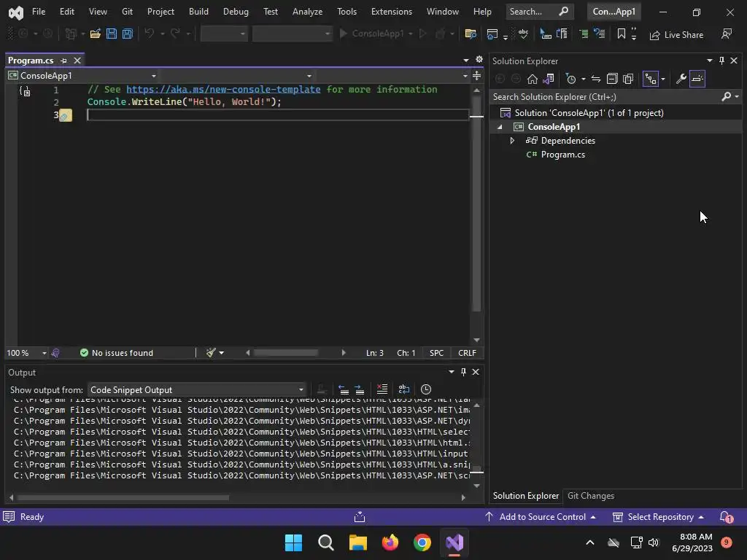Screen dimensions: 747x560
Task: Open the Analyze menu
Action: (307, 12)
